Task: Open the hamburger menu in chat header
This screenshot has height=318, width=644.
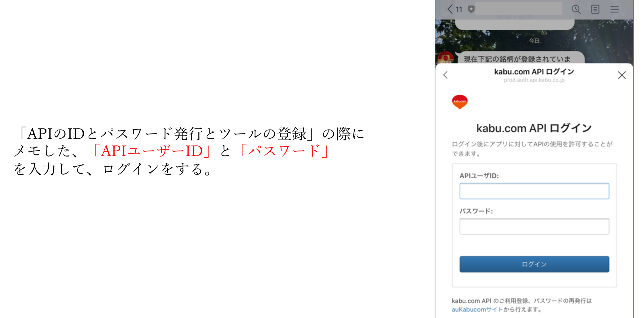Action: pos(615,9)
